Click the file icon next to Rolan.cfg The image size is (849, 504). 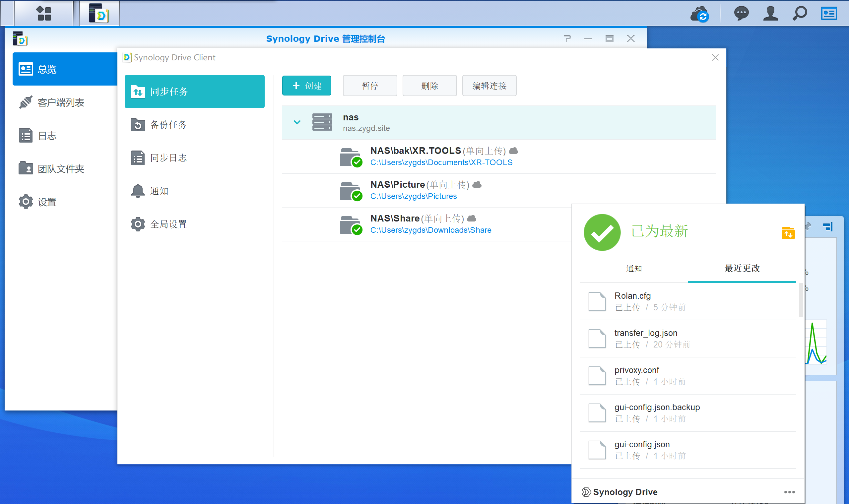[x=597, y=301]
